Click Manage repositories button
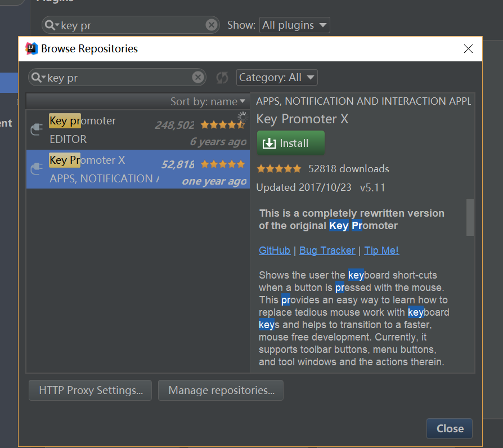Viewport: 503px width, 448px height. pos(221,390)
